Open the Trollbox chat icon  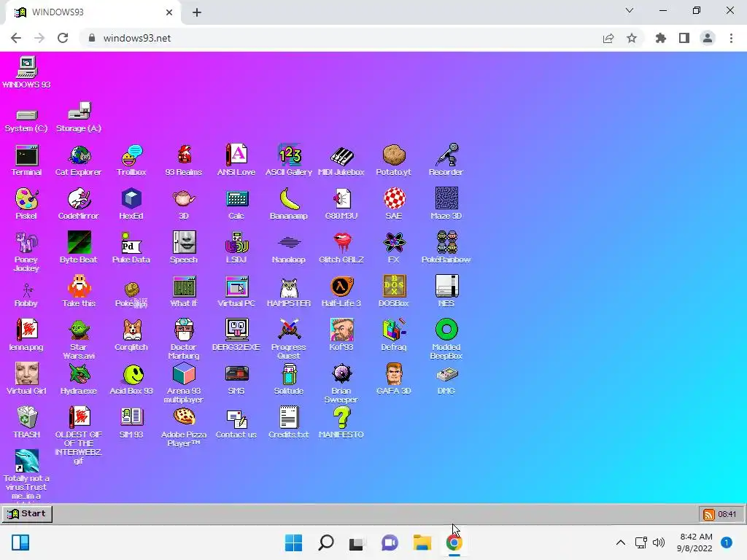click(131, 160)
